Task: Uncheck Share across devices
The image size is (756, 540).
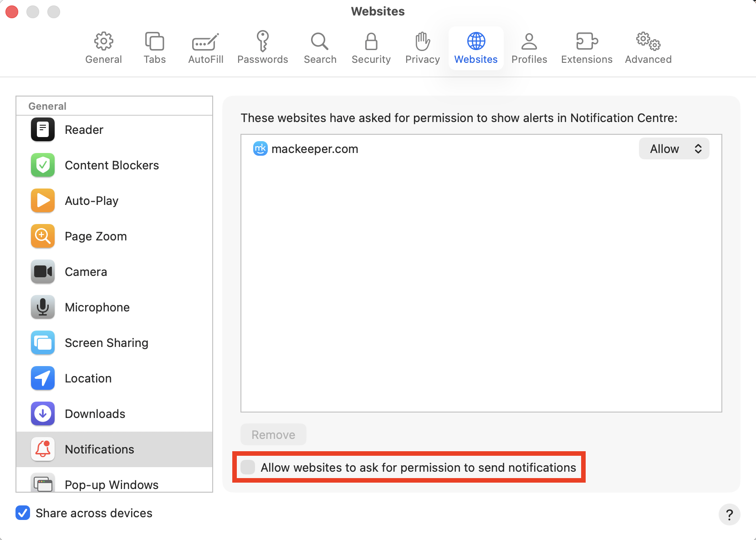Action: click(23, 513)
